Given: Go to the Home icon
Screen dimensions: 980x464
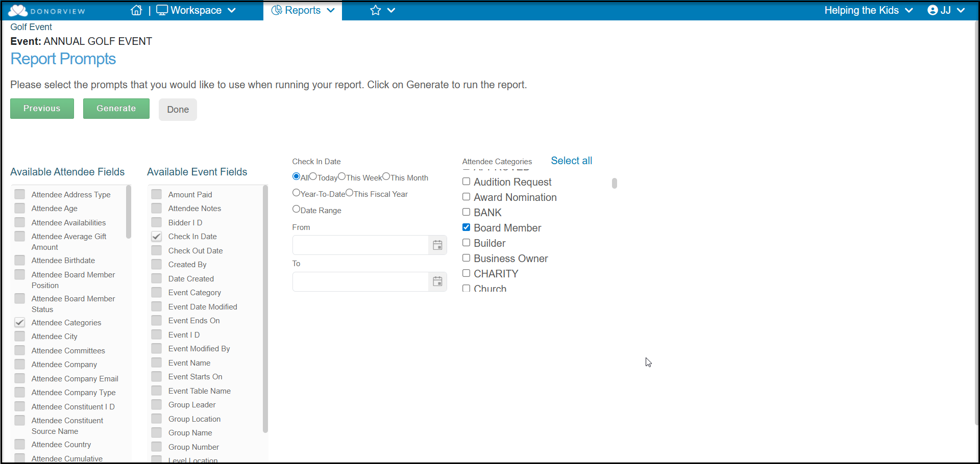Looking at the screenshot, I should pos(136,10).
